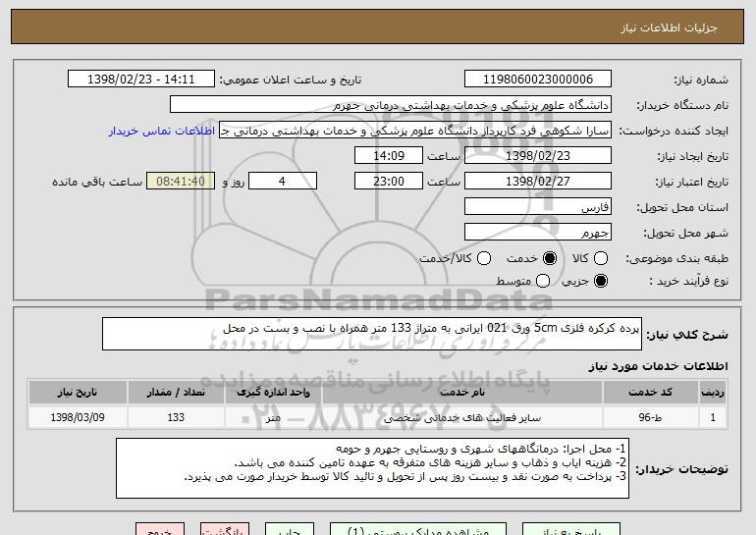Click the جزئیات اطلاعات نیاز page title
This screenshot has width=756, height=535.
(669, 27)
